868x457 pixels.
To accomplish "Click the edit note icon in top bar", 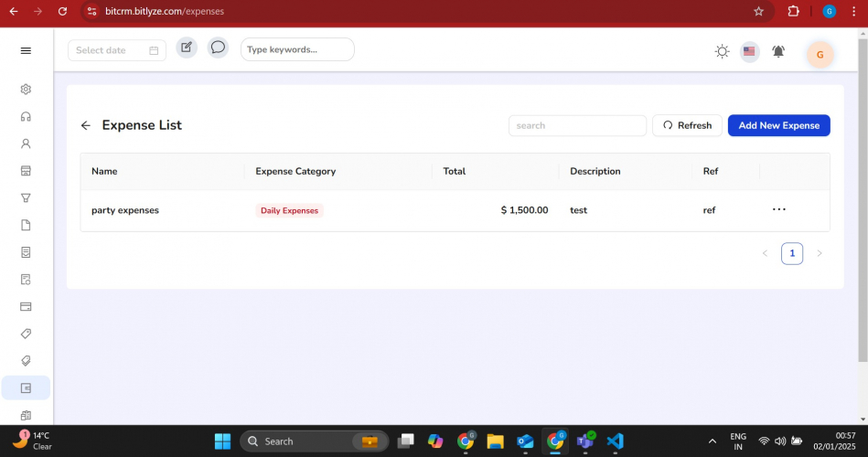I will pyautogui.click(x=187, y=48).
